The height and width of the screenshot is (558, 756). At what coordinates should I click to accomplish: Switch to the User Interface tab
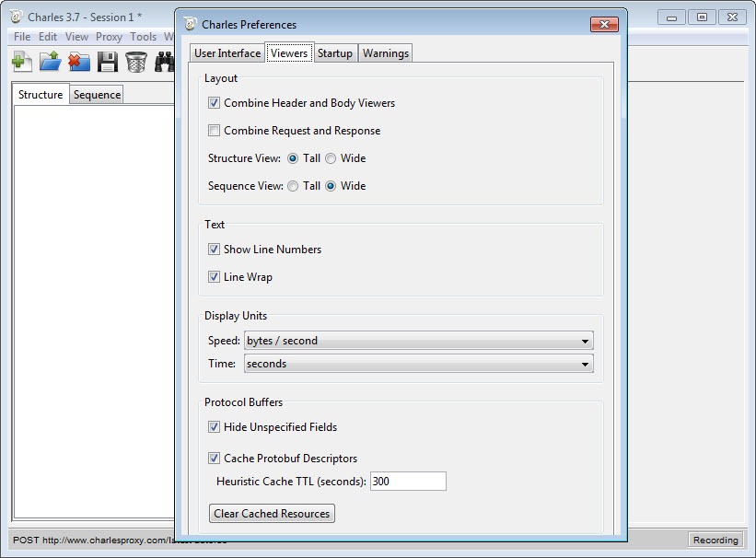[227, 53]
